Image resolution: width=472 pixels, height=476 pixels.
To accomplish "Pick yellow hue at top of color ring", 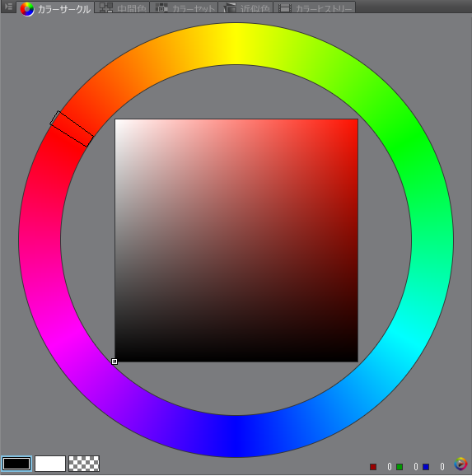I will tap(236, 44).
